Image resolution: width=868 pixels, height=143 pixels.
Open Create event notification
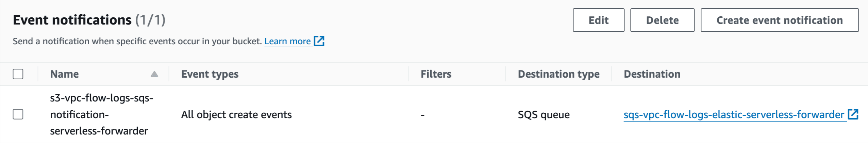pos(779,20)
